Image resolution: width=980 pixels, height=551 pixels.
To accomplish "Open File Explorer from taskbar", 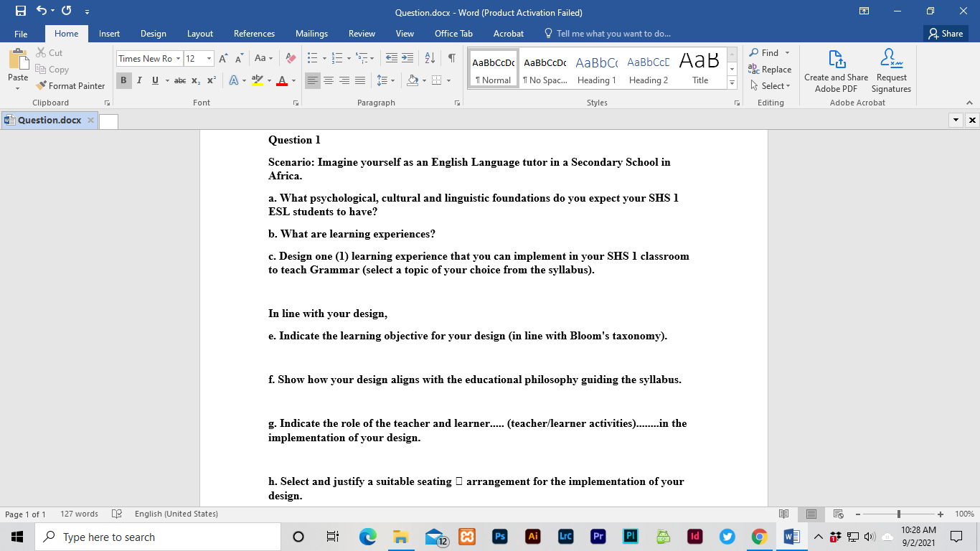I will point(400,537).
